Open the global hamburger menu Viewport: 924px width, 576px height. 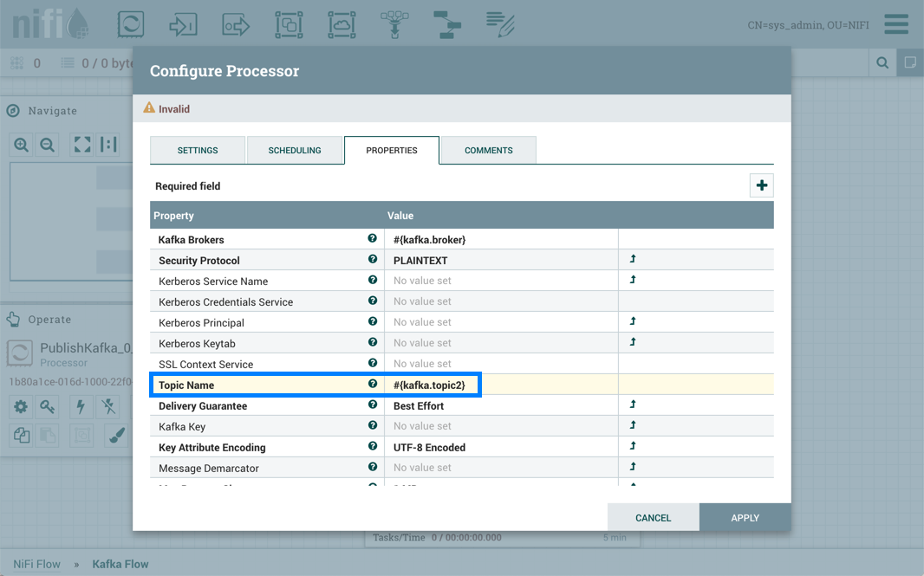[896, 24]
